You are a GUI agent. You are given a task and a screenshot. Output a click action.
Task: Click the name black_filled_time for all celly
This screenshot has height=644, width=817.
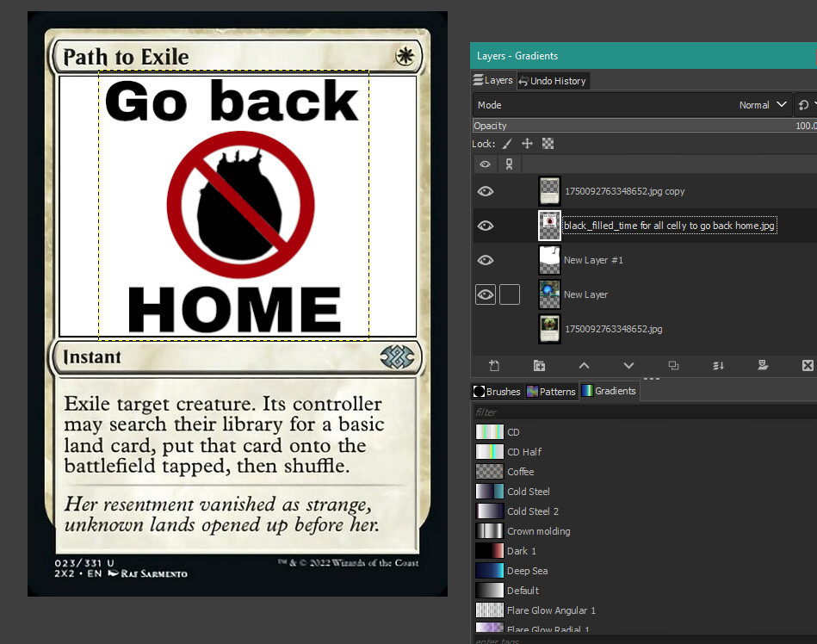coord(670,226)
